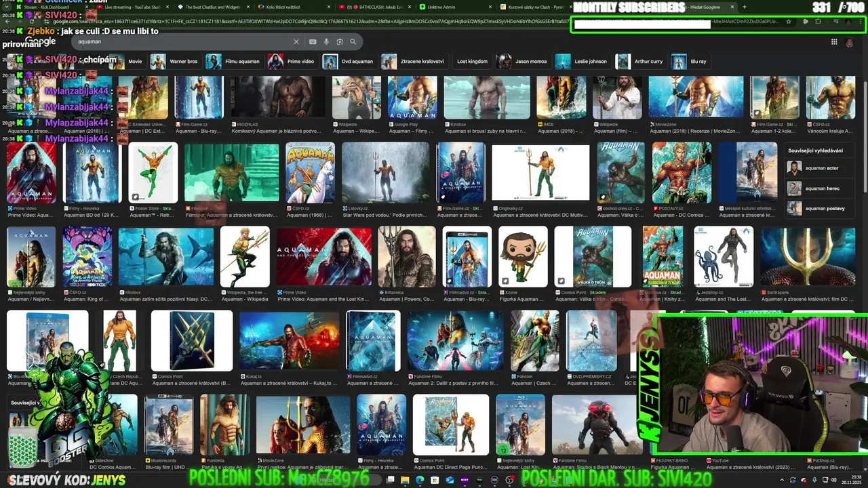Select the Leslie johnson filter chip

click(583, 62)
